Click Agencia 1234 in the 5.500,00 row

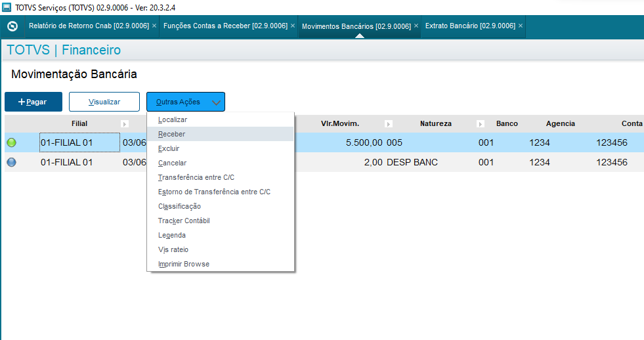click(x=539, y=142)
